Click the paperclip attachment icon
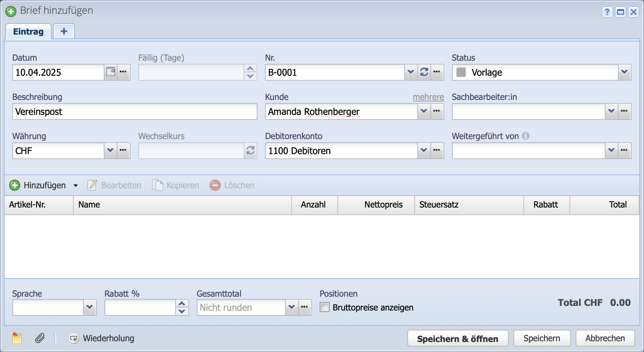The image size is (644, 352). click(40, 338)
